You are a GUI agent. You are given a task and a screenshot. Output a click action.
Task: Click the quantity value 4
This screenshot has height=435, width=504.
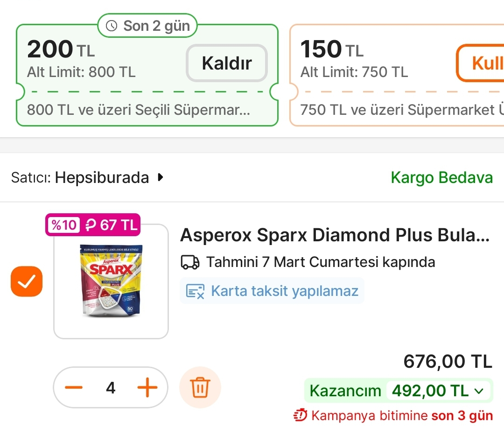point(111,387)
